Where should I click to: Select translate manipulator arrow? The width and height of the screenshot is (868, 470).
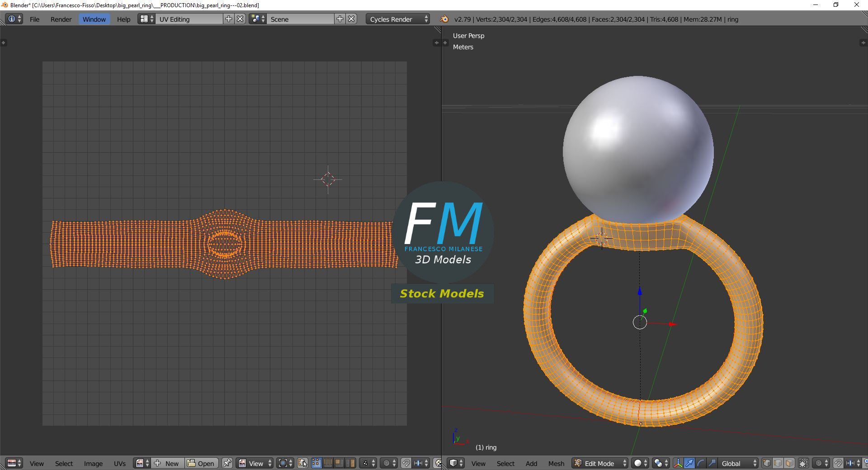(689, 463)
